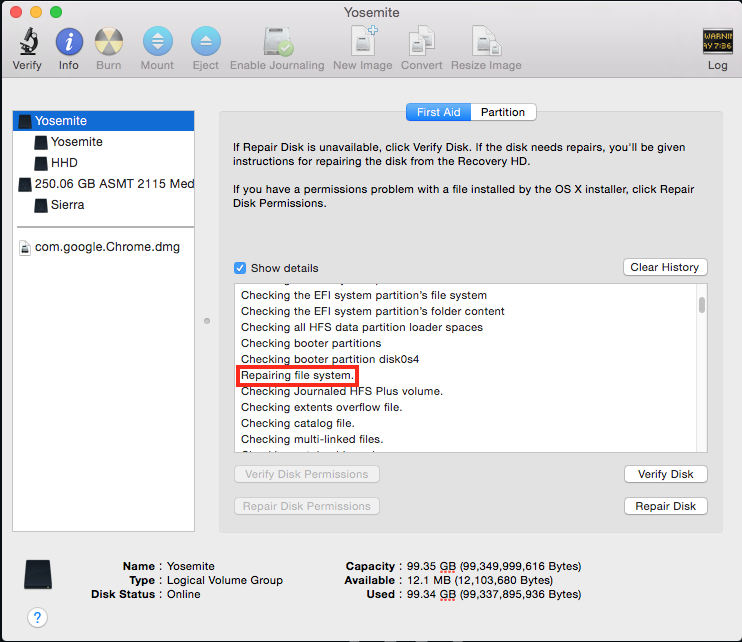Click the Burn disc toolbar icon
The width and height of the screenshot is (742, 642).
coord(109,41)
